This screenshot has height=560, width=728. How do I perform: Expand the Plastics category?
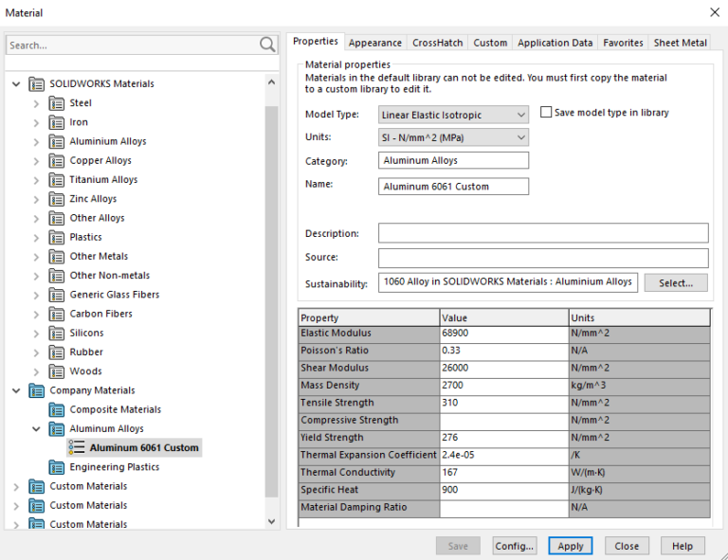click(x=36, y=238)
